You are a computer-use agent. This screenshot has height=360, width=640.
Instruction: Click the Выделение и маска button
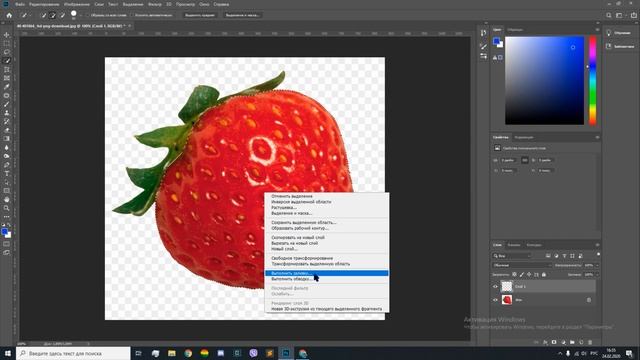(x=242, y=15)
